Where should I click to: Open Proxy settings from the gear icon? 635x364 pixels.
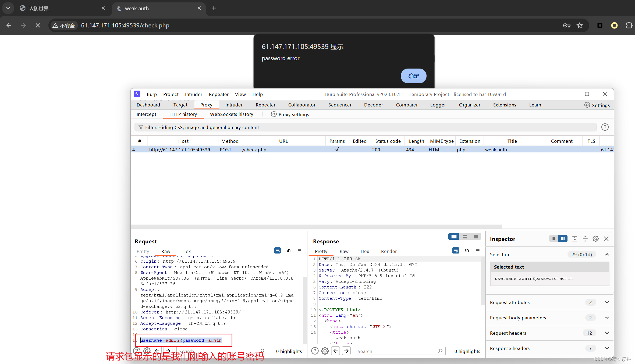click(274, 114)
